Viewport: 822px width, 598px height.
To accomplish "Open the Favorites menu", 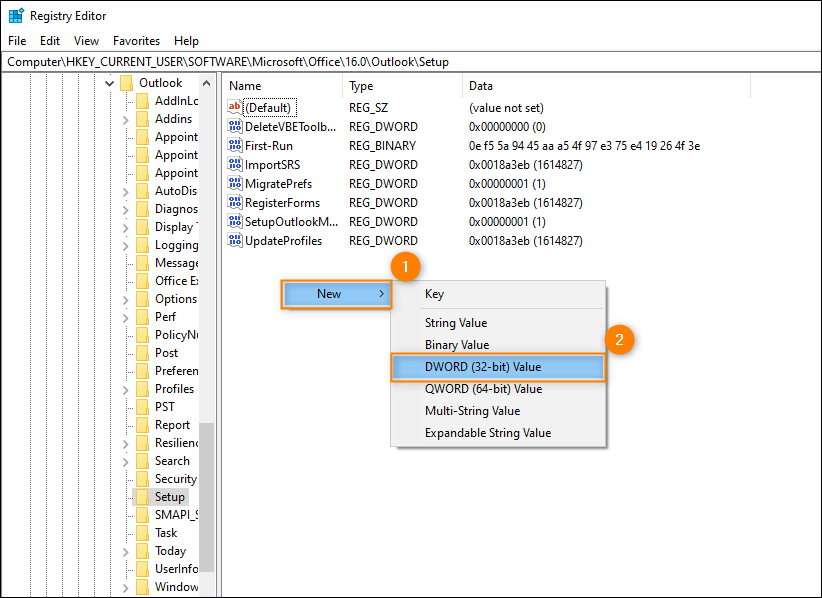I will [136, 41].
